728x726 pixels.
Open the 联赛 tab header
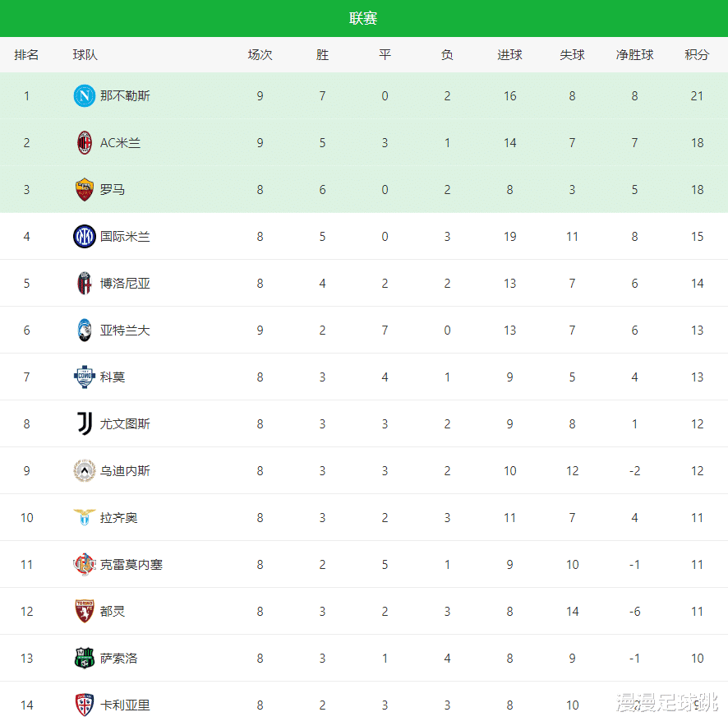363,18
